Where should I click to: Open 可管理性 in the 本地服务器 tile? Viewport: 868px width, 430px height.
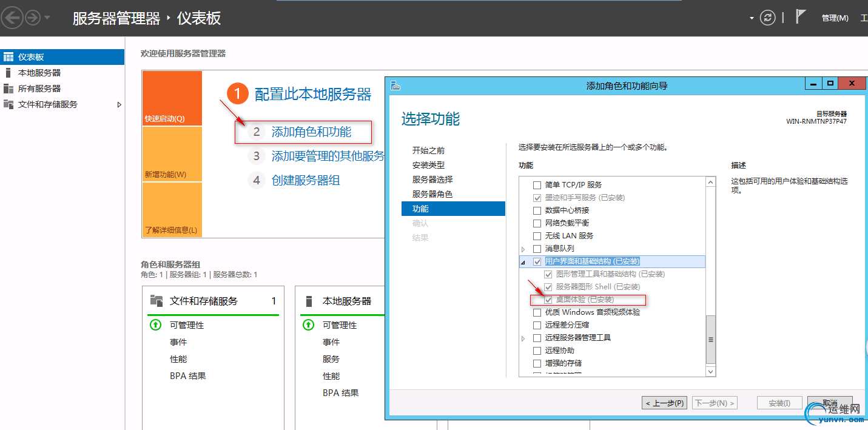[340, 325]
